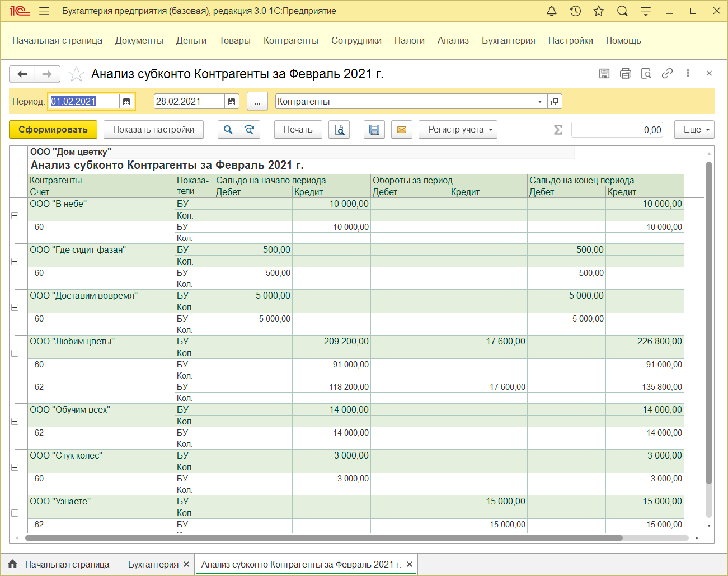728x576 pixels.
Task: Close Анализ субконто bottom tab
Action: click(x=410, y=565)
